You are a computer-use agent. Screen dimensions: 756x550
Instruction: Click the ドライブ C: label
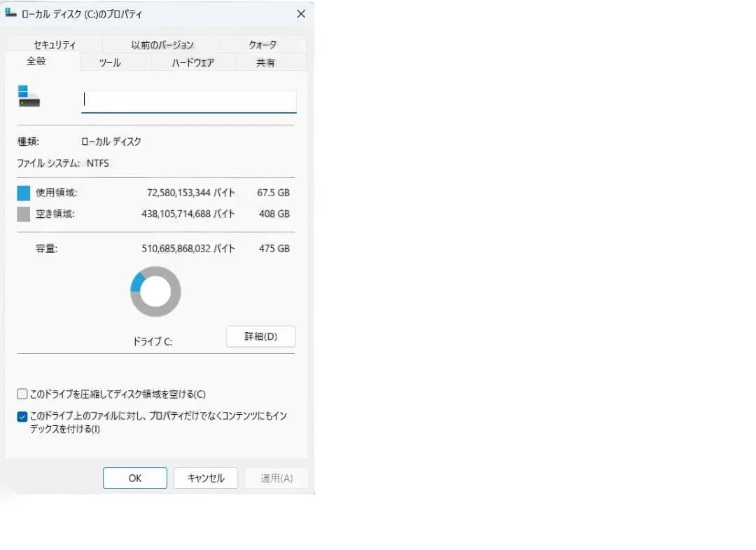click(153, 341)
